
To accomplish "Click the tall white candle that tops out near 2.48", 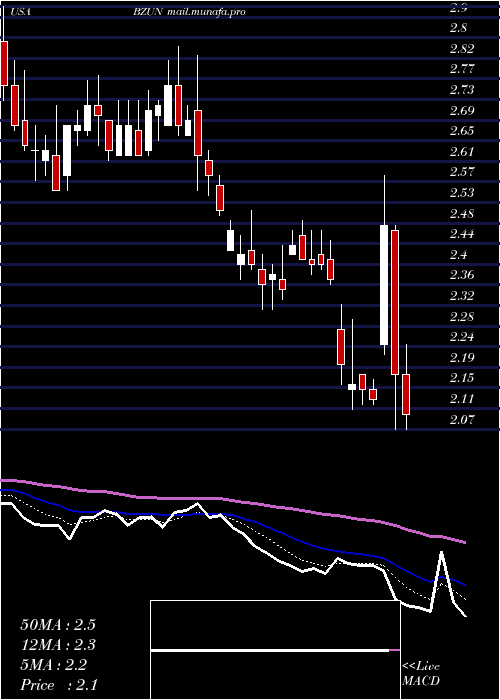I will tap(384, 285).
